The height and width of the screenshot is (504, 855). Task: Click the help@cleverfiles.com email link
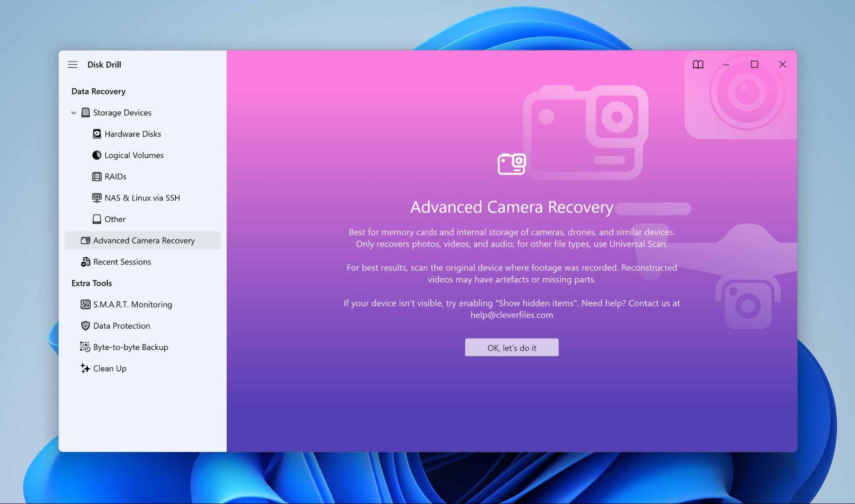512,315
